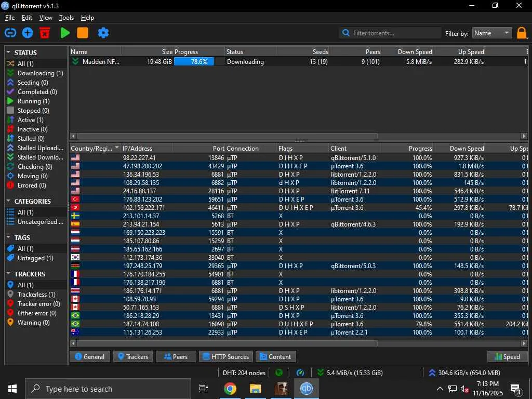The height and width of the screenshot is (399, 532).
Task: Open the Help menu
Action: point(87,18)
